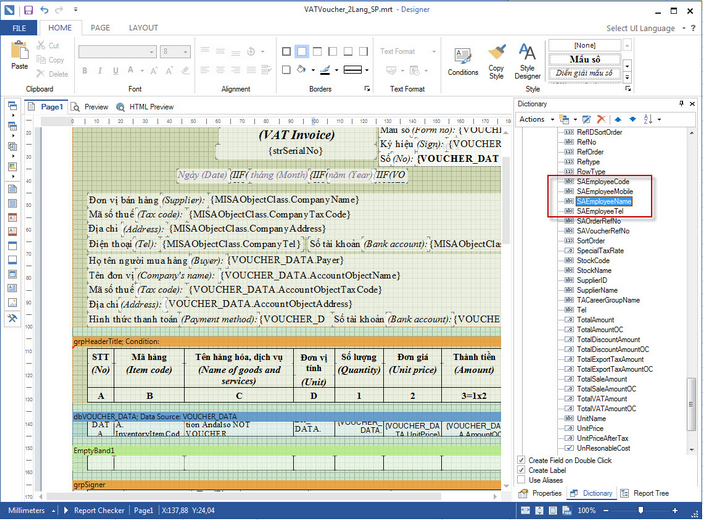Click the Cut scissors icon
Screen dimensions: 703x520
pyautogui.click(x=41, y=45)
